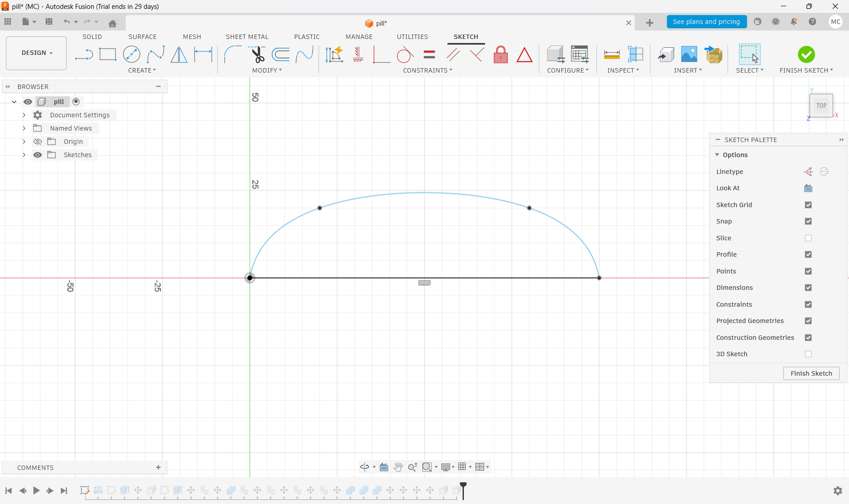This screenshot has height=504, width=849.
Task: Disable the Sketch Grid checkbox
Action: coord(809,204)
